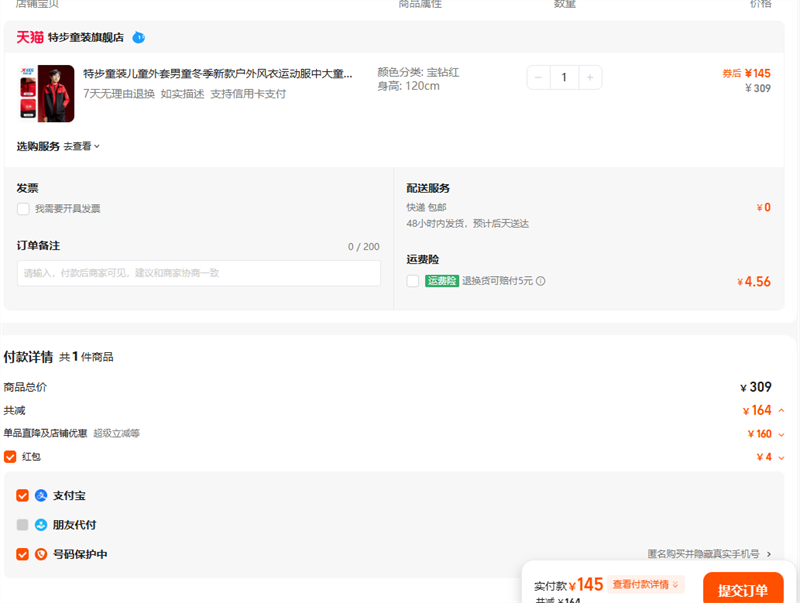Click the Tmall (天猫) logo icon

[x=30, y=37]
